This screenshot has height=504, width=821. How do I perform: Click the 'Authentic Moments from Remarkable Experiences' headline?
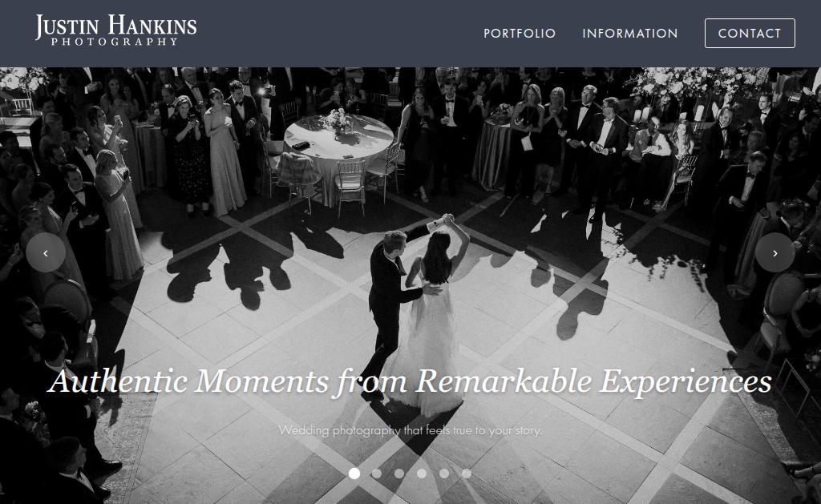[410, 382]
